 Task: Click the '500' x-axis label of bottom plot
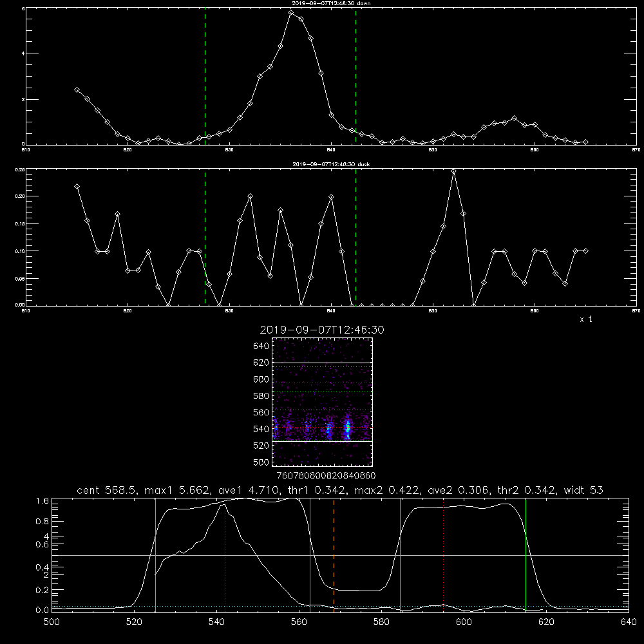52,622
